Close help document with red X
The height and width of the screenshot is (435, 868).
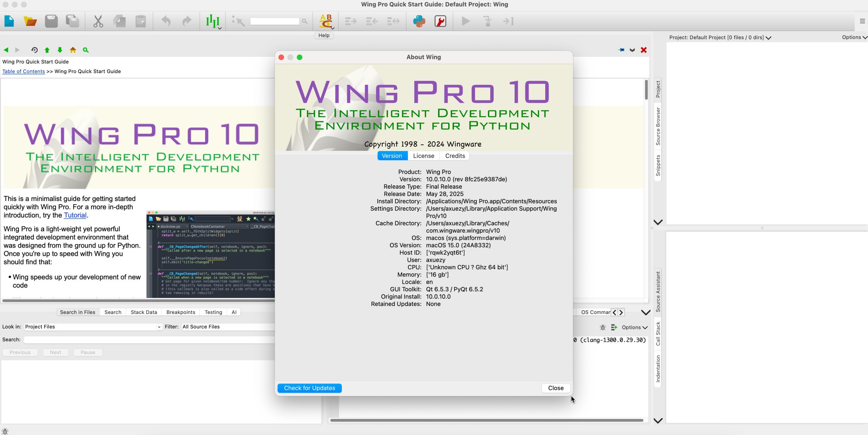(644, 50)
